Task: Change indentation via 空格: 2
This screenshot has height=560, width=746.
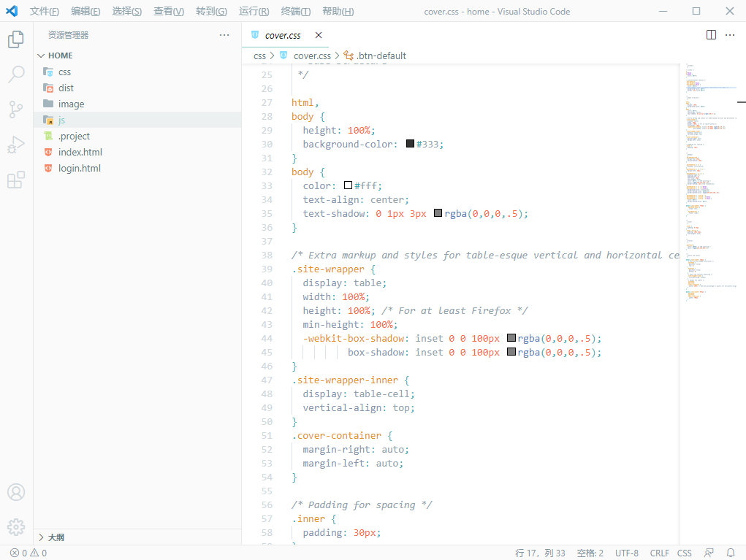Action: point(590,553)
